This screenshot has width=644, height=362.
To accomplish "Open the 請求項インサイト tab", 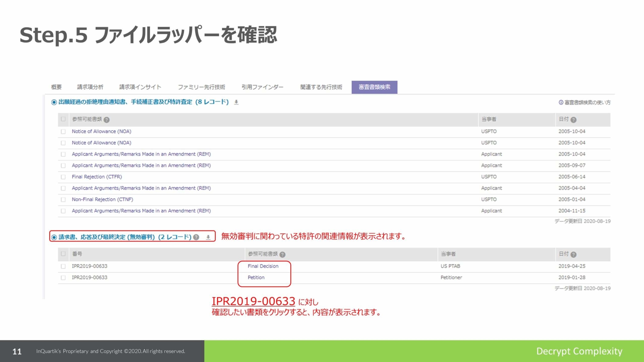I will [140, 87].
